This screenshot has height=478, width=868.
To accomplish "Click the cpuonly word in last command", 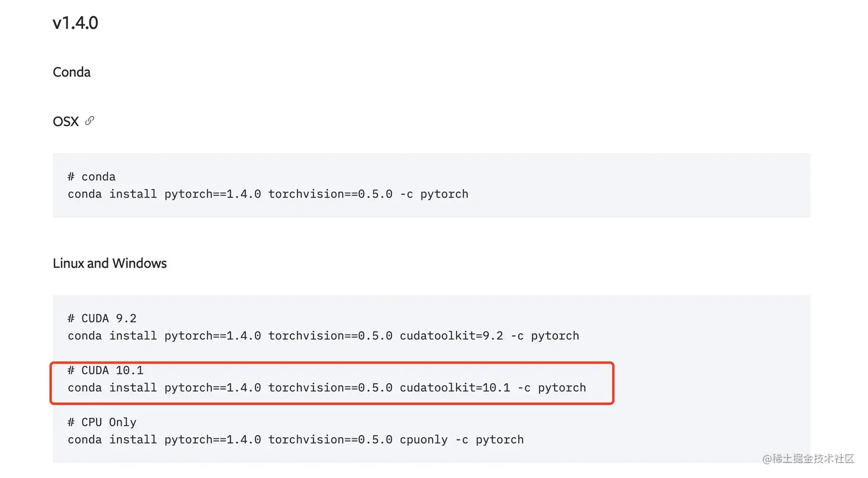I will (x=424, y=440).
